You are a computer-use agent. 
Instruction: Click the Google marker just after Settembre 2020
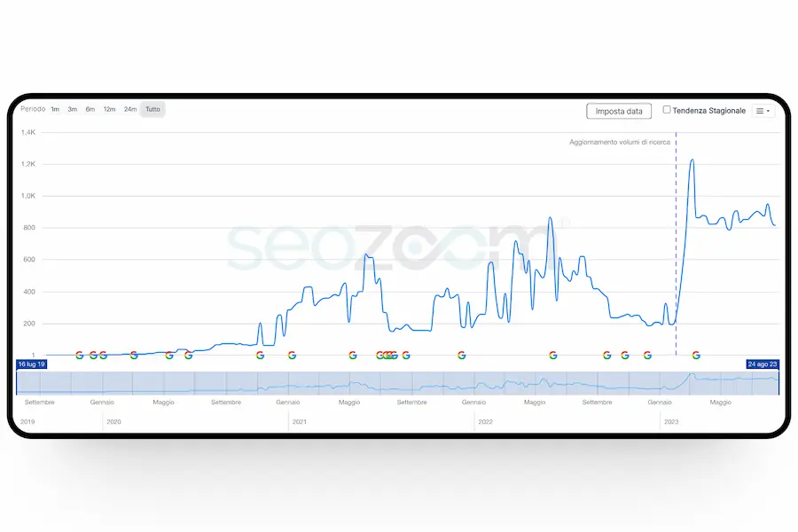click(260, 355)
